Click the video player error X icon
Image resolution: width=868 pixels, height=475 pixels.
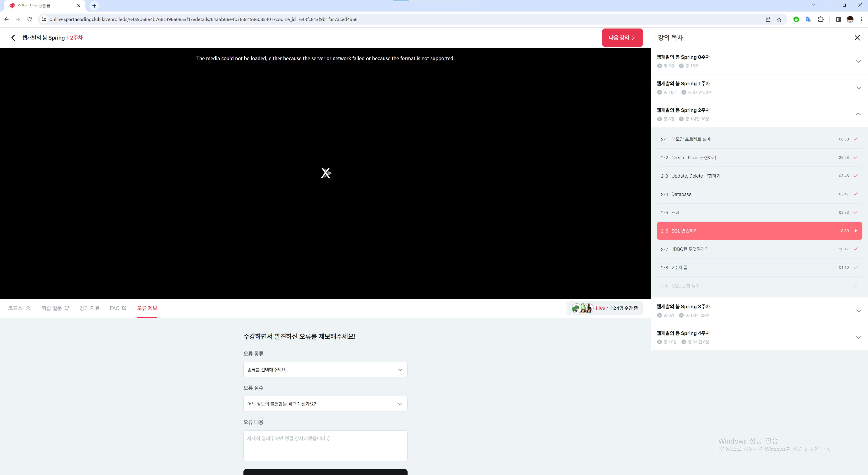(326, 173)
